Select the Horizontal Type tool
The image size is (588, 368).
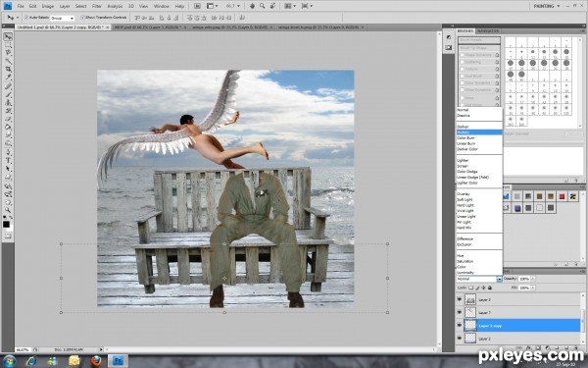point(8,161)
